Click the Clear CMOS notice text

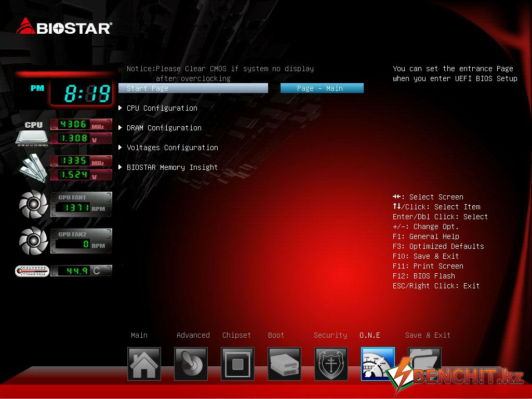(x=220, y=73)
